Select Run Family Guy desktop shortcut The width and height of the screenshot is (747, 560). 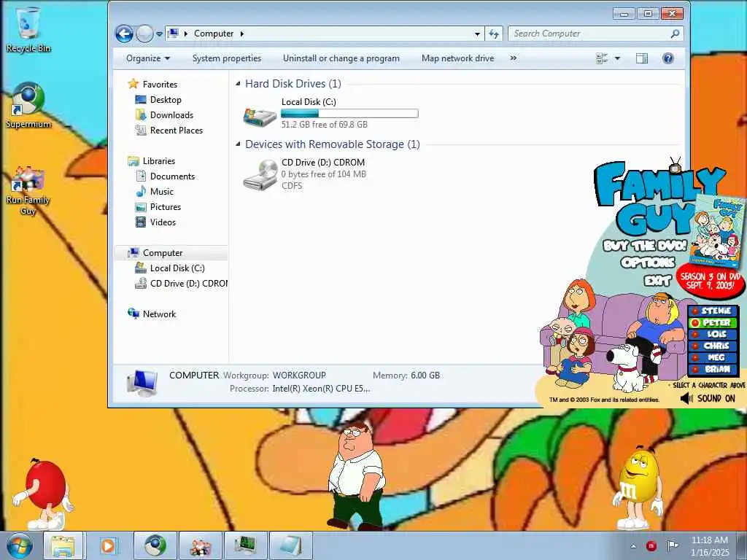pyautogui.click(x=28, y=190)
